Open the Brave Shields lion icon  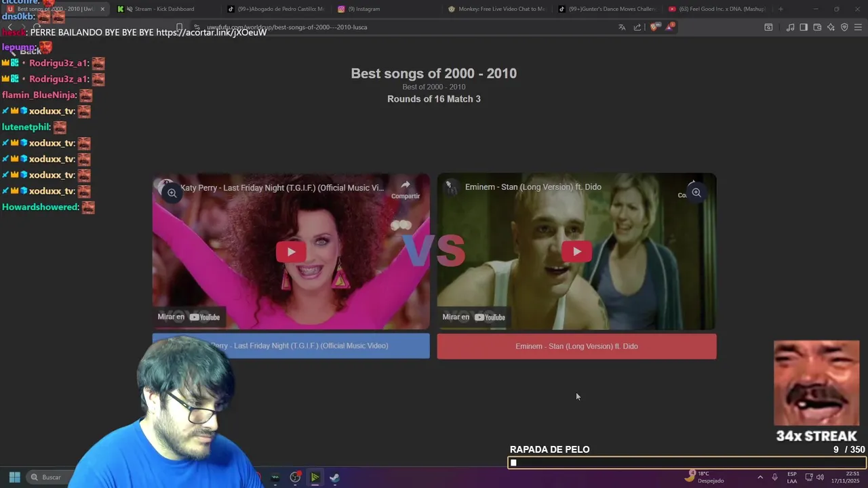click(x=654, y=27)
